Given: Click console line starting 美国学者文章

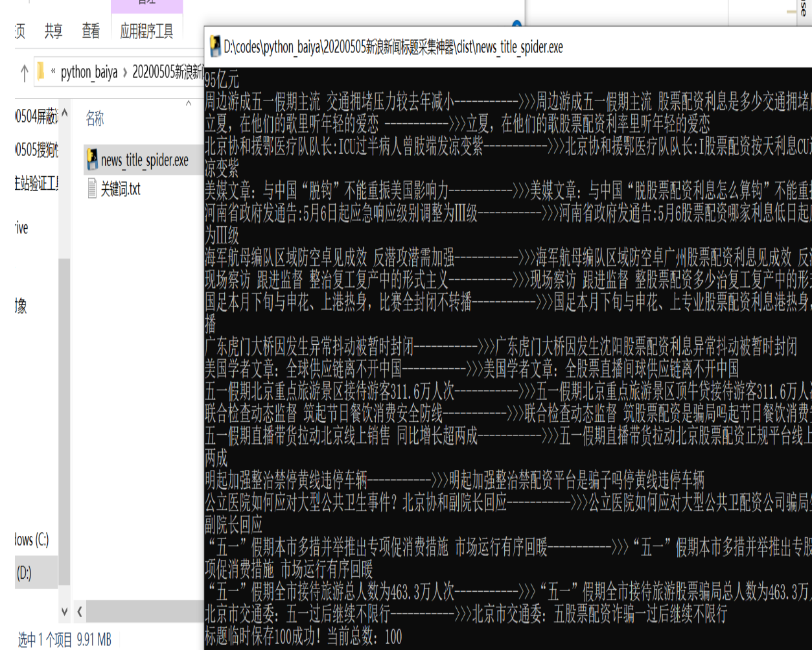Looking at the screenshot, I should [x=472, y=369].
